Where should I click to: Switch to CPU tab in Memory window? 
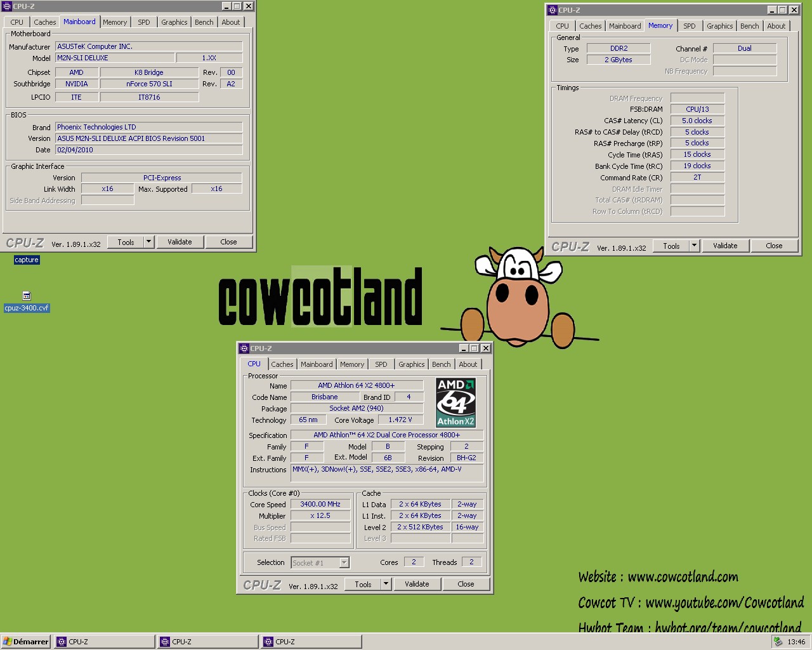[x=563, y=26]
